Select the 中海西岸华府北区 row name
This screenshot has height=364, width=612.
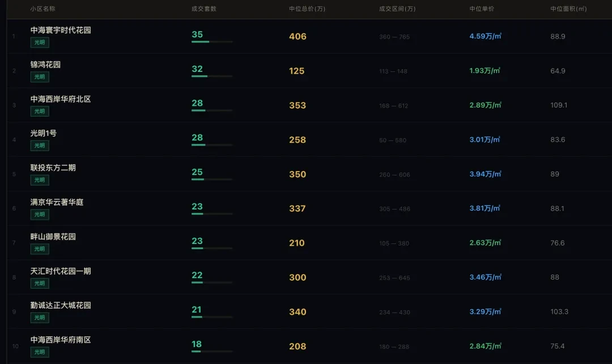(x=61, y=99)
